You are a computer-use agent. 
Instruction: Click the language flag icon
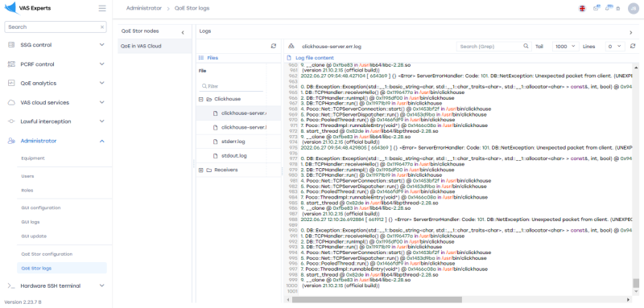point(582,8)
